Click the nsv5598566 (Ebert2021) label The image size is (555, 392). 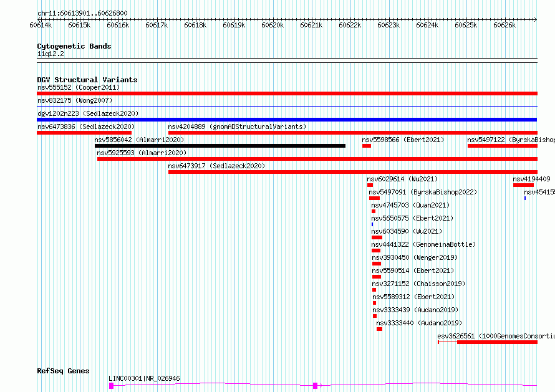coord(403,140)
